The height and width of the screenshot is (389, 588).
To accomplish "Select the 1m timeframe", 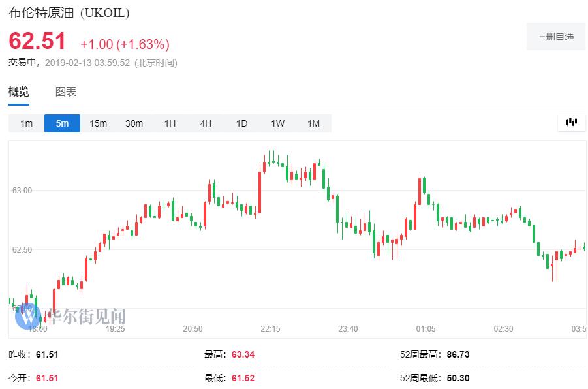I will 26,123.
